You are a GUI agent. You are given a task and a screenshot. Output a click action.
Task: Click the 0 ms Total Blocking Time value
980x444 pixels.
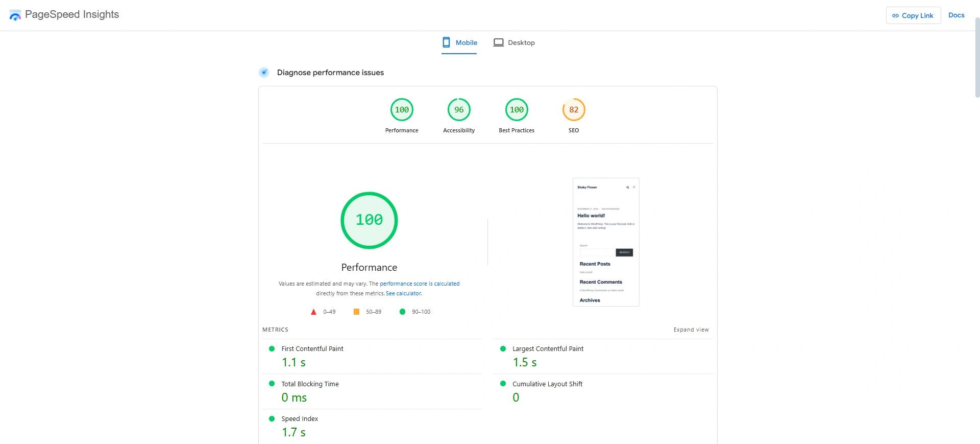(294, 398)
